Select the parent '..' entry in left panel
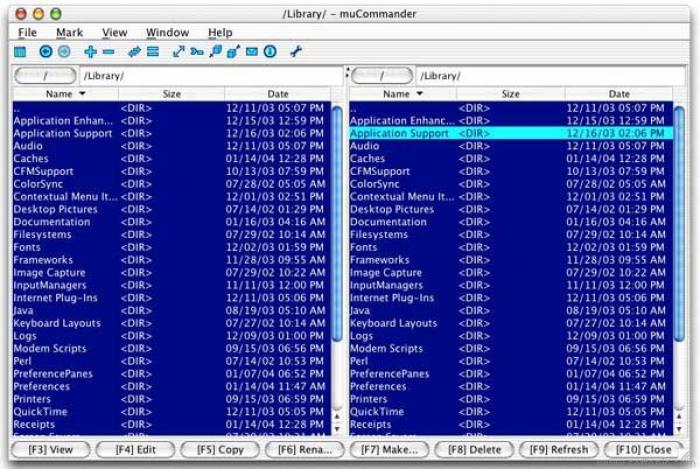The image size is (700, 469). tap(172, 108)
